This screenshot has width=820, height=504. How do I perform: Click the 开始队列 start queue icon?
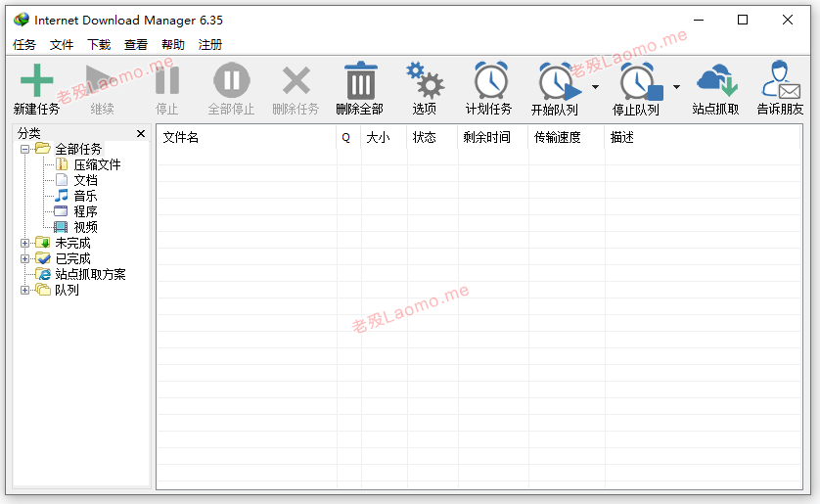pyautogui.click(x=560, y=81)
